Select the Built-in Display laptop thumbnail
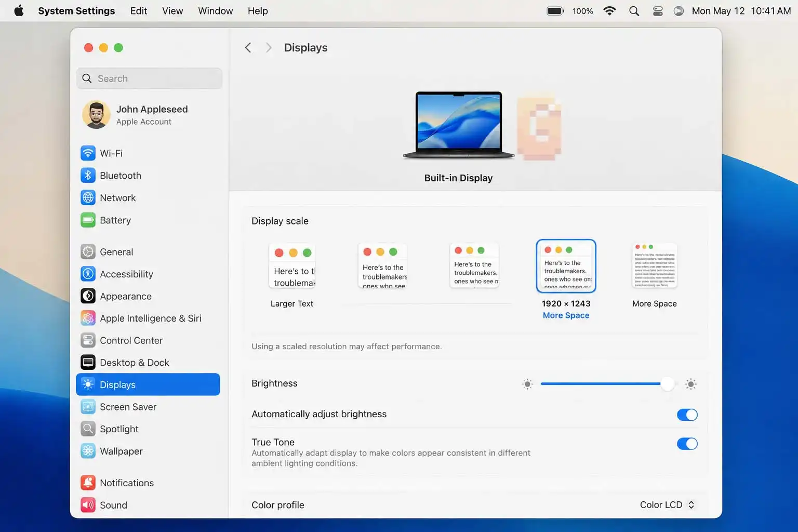The height and width of the screenshot is (532, 798). (x=458, y=125)
